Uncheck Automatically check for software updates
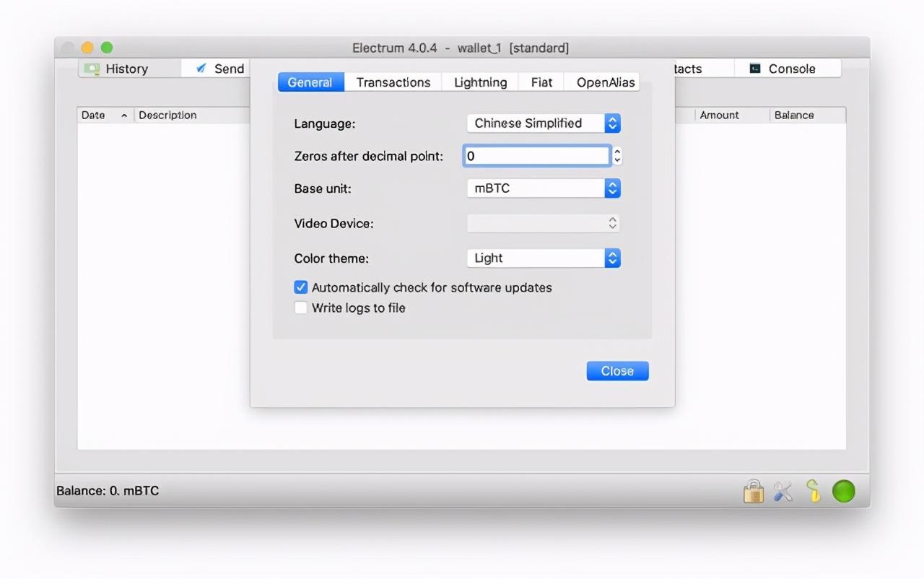This screenshot has height=579, width=924. (x=301, y=287)
